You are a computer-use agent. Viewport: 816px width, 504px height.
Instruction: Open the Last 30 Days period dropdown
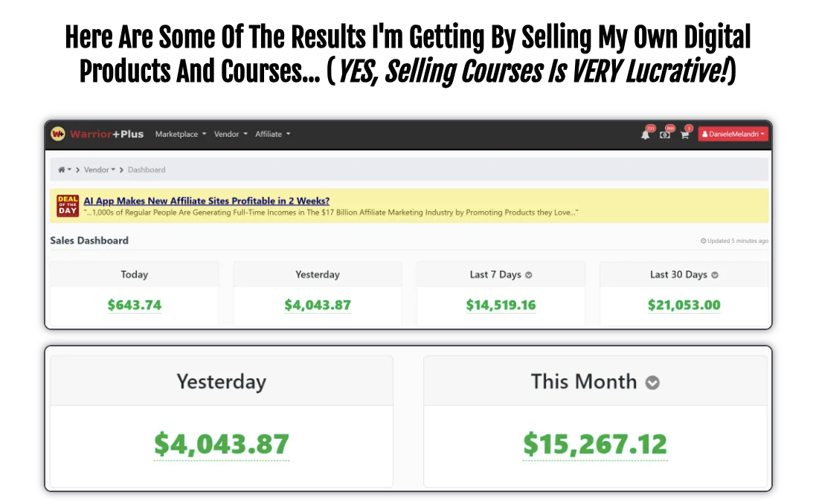click(x=713, y=274)
